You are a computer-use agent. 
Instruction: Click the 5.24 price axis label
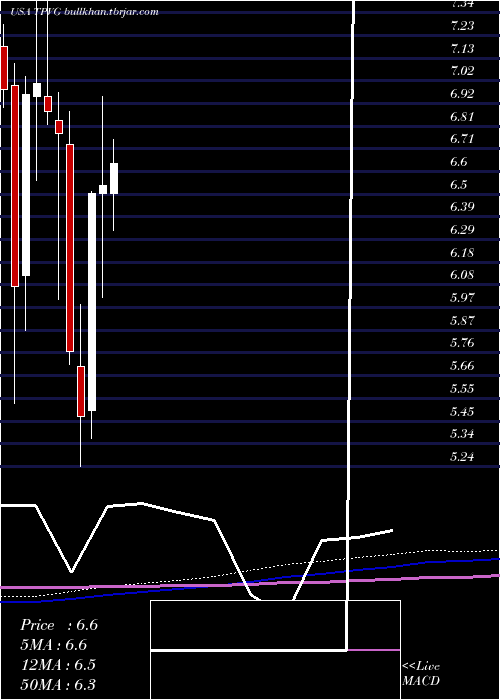pos(462,457)
